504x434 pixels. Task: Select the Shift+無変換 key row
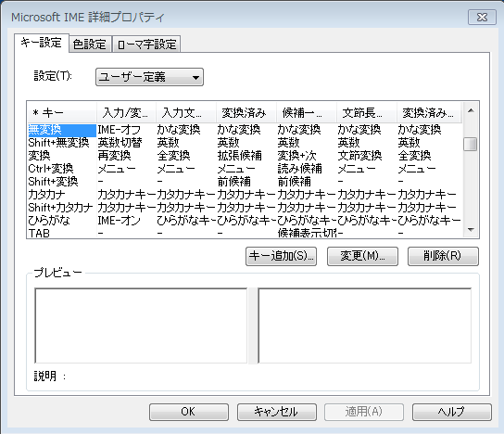[x=245, y=143]
